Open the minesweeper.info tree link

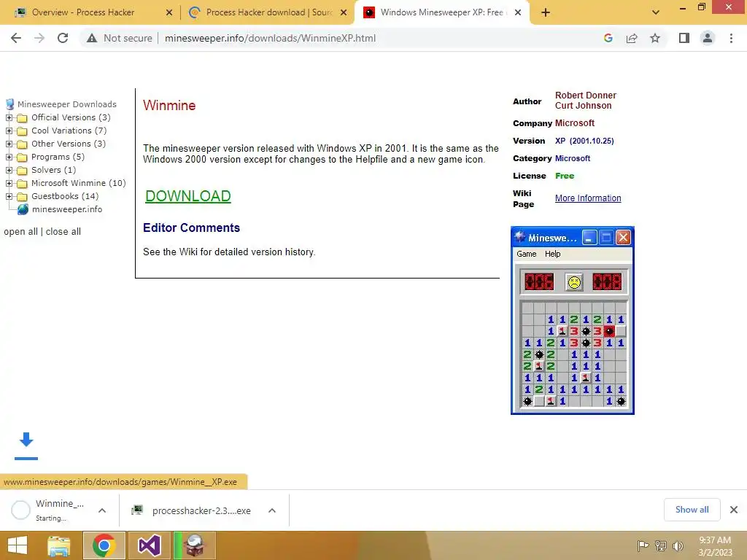67,209
